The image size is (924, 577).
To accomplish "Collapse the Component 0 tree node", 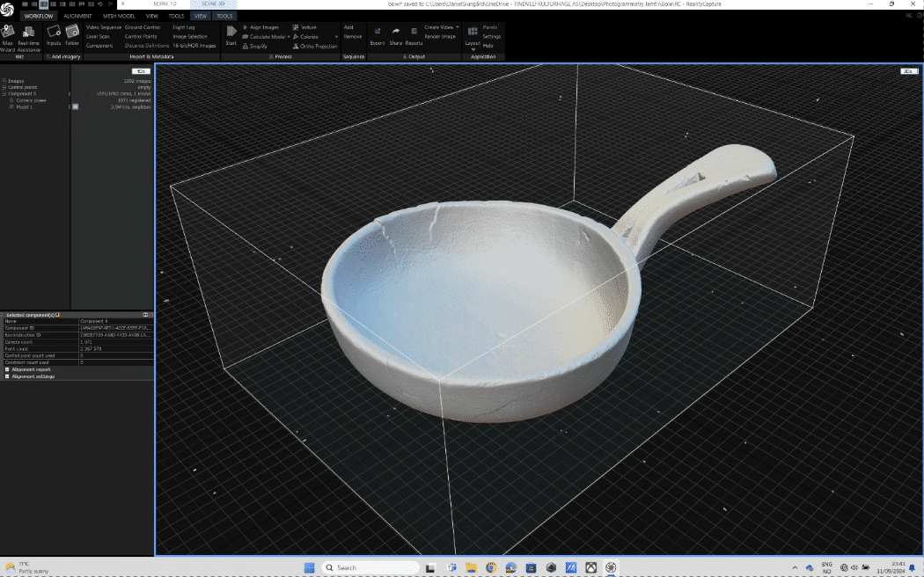I will tap(4, 93).
